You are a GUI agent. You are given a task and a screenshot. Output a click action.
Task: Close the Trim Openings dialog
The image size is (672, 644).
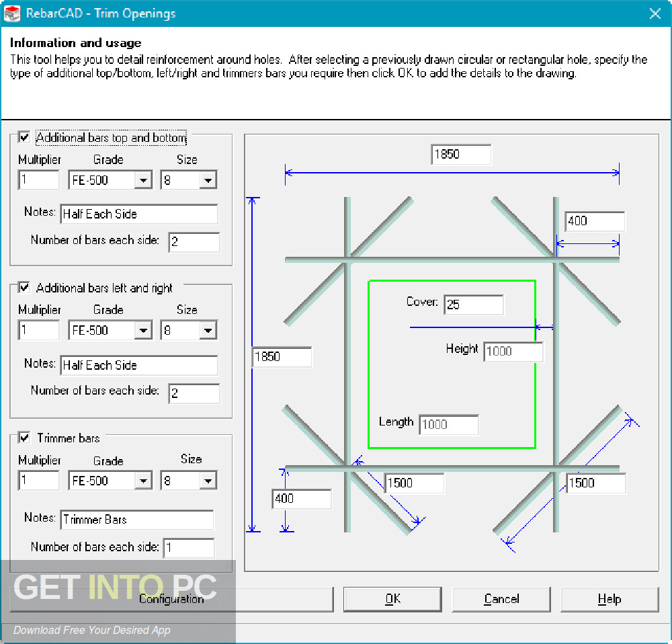(x=655, y=13)
